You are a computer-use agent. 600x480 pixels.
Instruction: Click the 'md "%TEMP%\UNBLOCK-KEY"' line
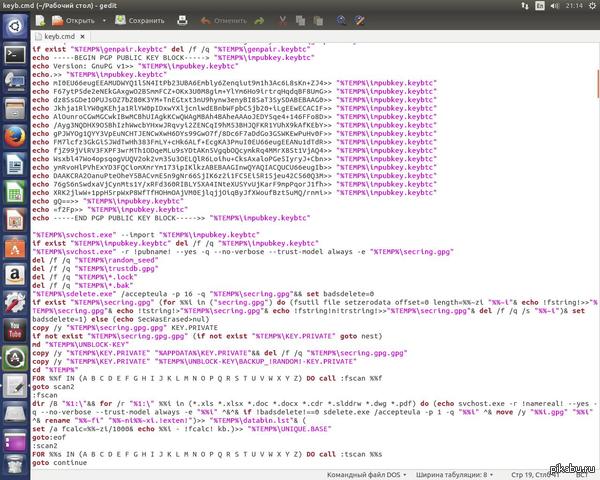coord(81,344)
